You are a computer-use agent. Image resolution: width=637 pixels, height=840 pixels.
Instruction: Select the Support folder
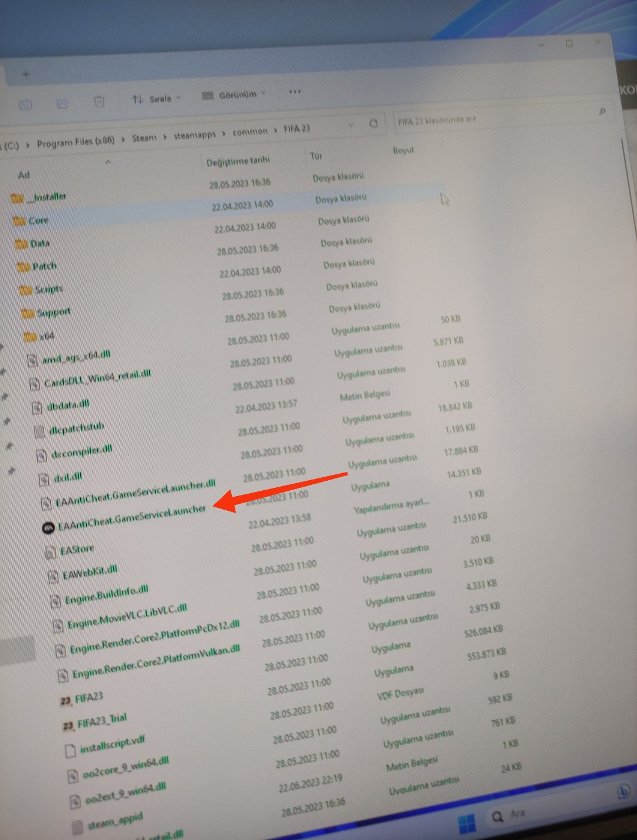46,312
